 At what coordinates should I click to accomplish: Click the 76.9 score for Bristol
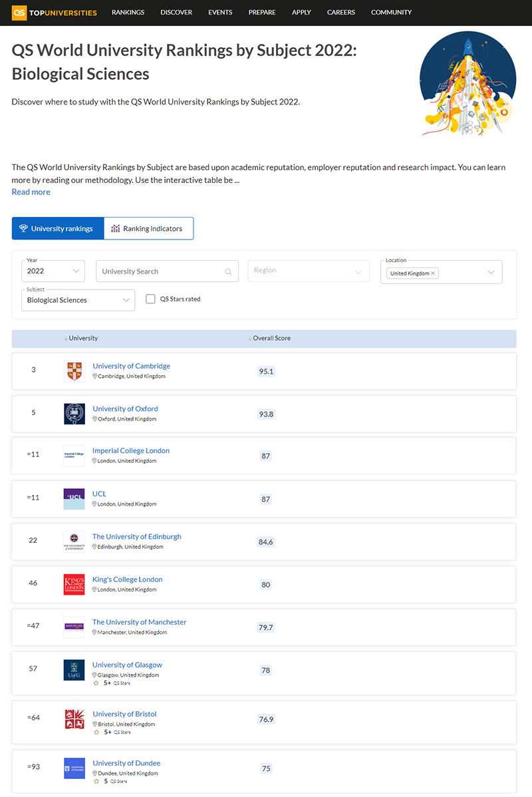pos(266,719)
